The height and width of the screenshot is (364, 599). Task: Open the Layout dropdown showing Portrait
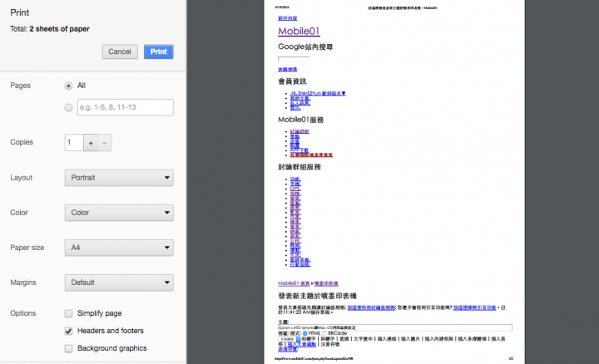point(119,178)
